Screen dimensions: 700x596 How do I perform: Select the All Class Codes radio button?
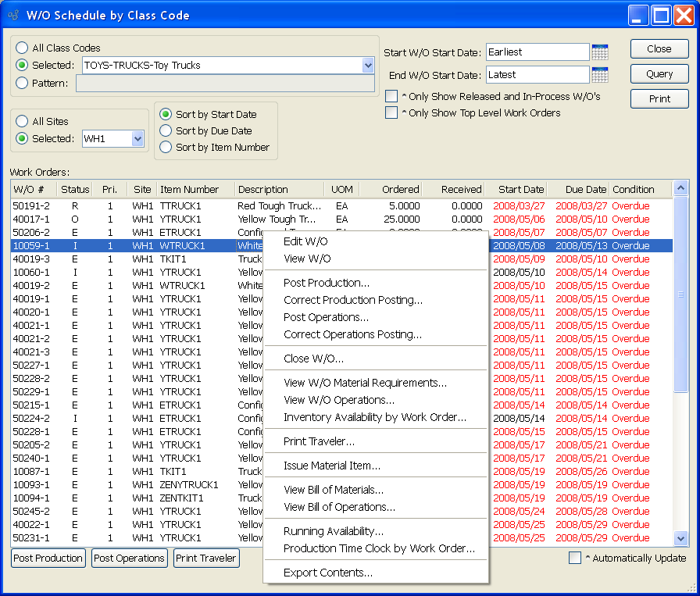pos(22,48)
